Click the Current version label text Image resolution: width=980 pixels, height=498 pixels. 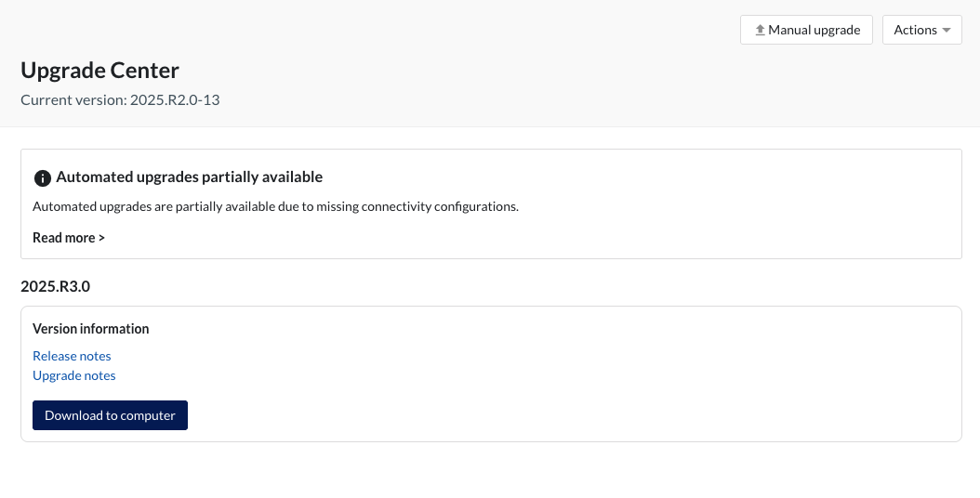(73, 99)
